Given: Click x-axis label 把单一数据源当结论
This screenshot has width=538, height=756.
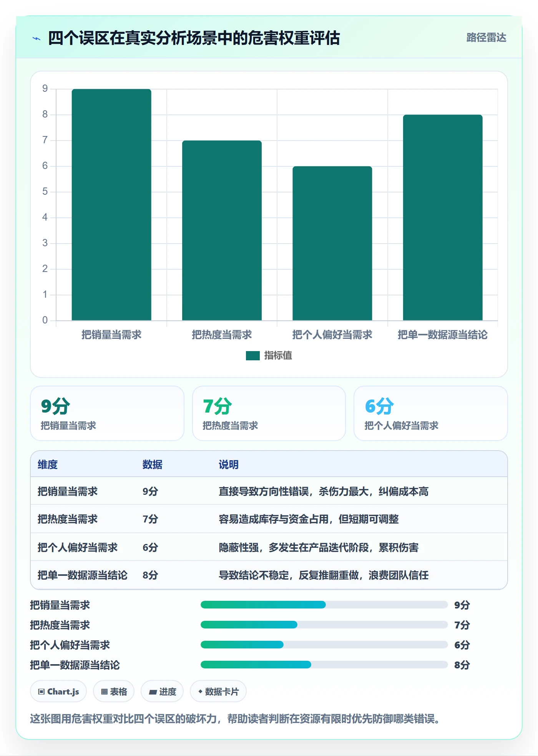Looking at the screenshot, I should (443, 335).
